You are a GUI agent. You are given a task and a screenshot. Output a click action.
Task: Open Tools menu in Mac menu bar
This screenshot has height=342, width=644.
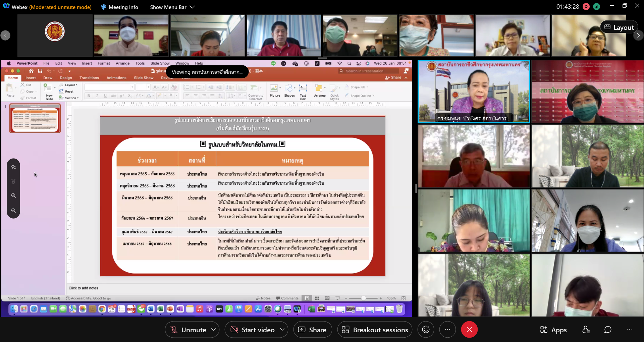pos(140,63)
